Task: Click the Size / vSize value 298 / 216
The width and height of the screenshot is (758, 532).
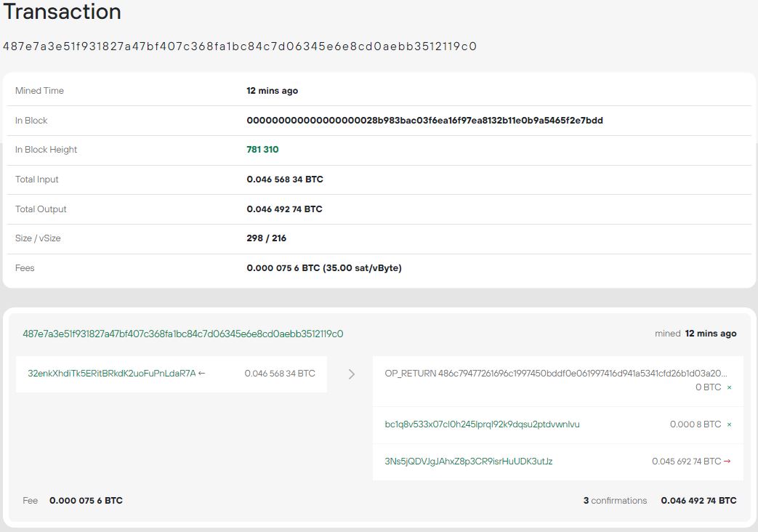Action: (266, 238)
